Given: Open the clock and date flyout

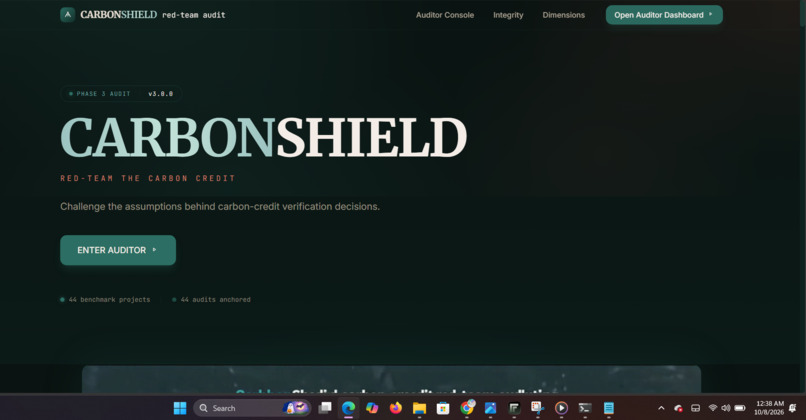Looking at the screenshot, I should (769, 408).
